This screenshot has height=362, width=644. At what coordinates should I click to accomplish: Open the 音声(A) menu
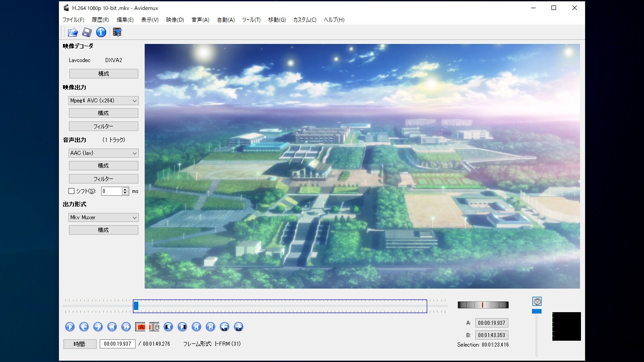(x=200, y=20)
